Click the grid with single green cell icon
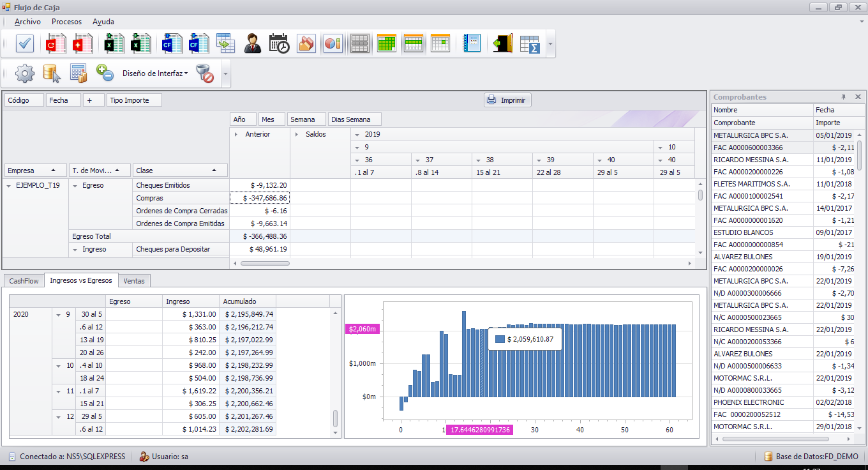Image resolution: width=868 pixels, height=470 pixels. (x=440, y=43)
